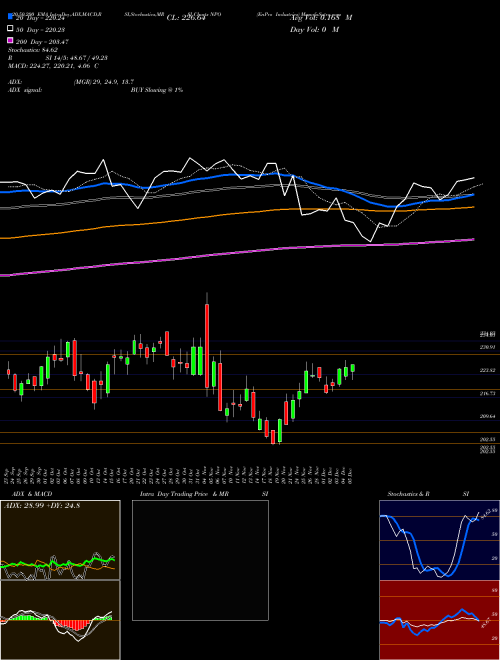Open the ADX indicator mini chart
The height and width of the screenshot is (660, 500).
click(60, 540)
